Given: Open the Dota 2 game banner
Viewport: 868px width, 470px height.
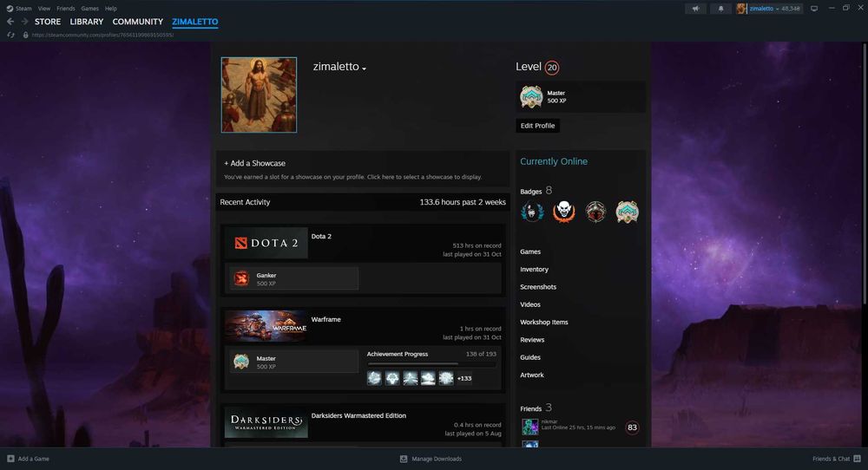Looking at the screenshot, I should tap(266, 243).
